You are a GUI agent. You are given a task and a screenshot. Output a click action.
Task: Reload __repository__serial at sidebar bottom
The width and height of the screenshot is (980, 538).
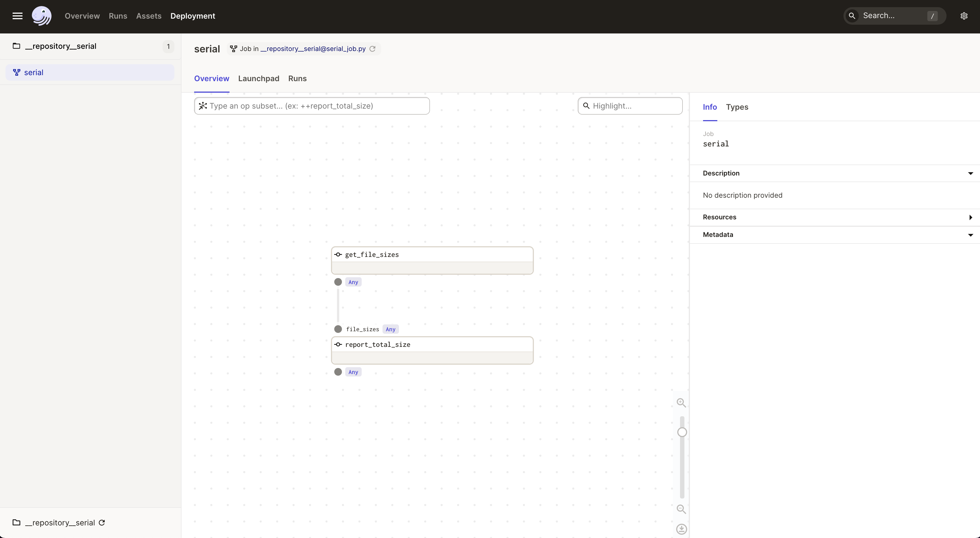click(102, 522)
